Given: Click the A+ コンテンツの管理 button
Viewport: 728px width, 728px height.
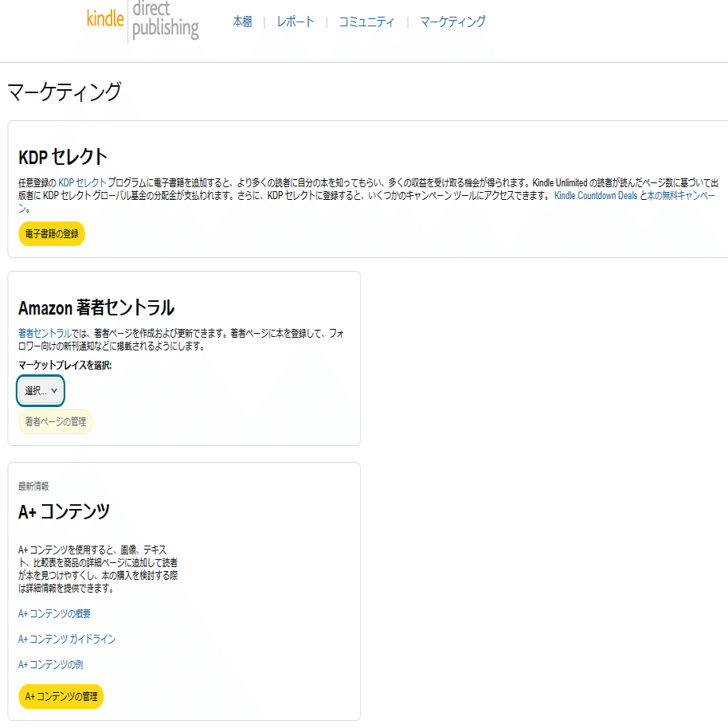Looking at the screenshot, I should click(x=61, y=695).
